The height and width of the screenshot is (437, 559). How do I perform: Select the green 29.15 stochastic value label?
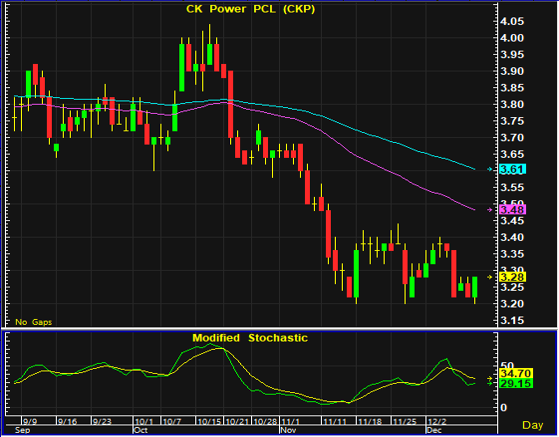tap(516, 384)
